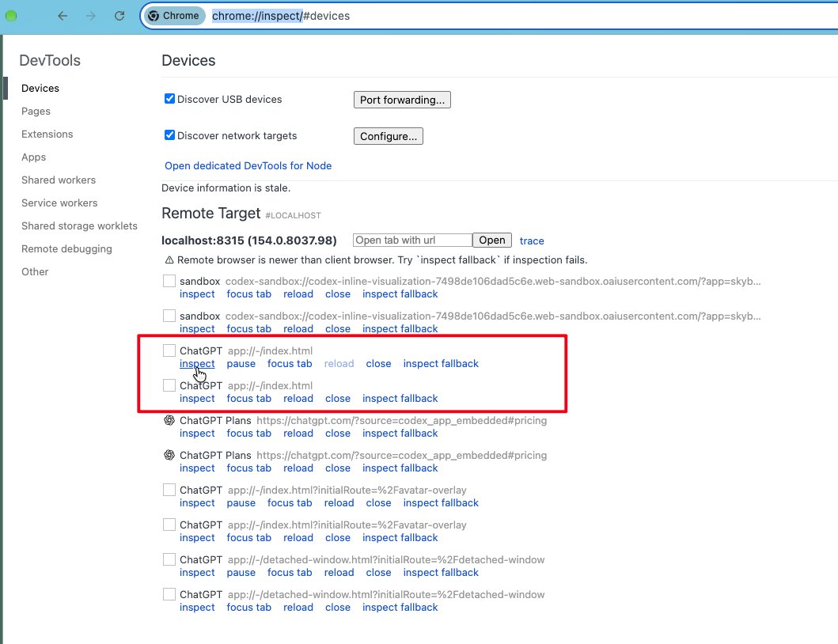This screenshot has width=838, height=644.
Task: Open Service workers in the sidebar
Action: point(59,203)
